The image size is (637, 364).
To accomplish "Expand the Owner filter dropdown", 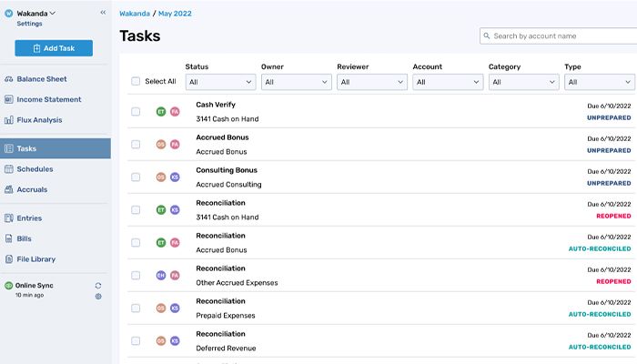I will [294, 82].
